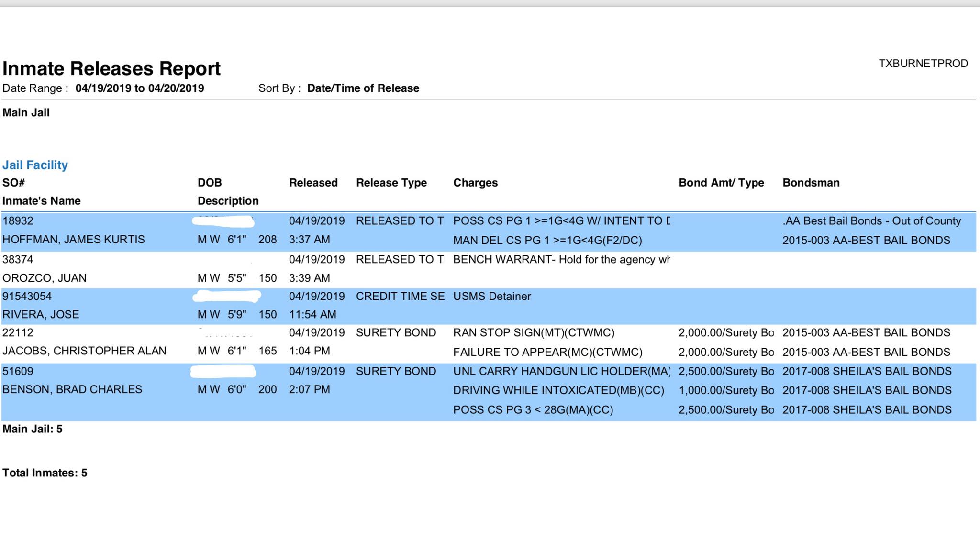The height and width of the screenshot is (551, 980).
Task: Click the Total Inmates: 5 line
Action: click(45, 473)
